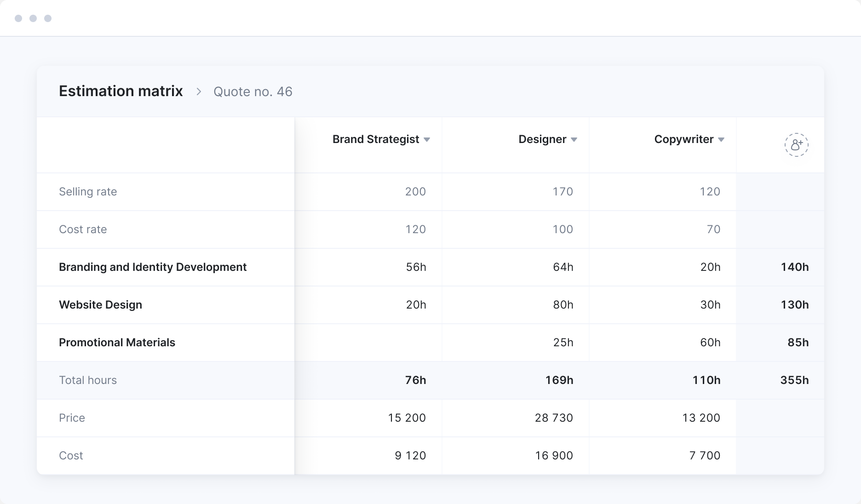Click empty Brand Strategist Promotional Materials cell
This screenshot has width=861, height=504.
(x=368, y=343)
